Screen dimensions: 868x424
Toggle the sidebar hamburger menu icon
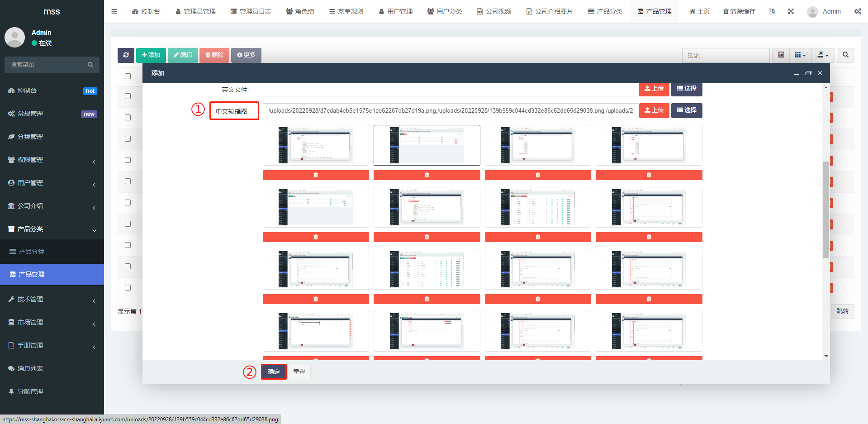click(x=114, y=11)
